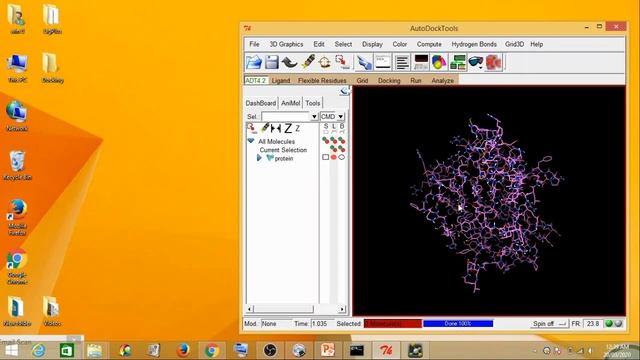Open the Grid3D menu

pos(514,44)
